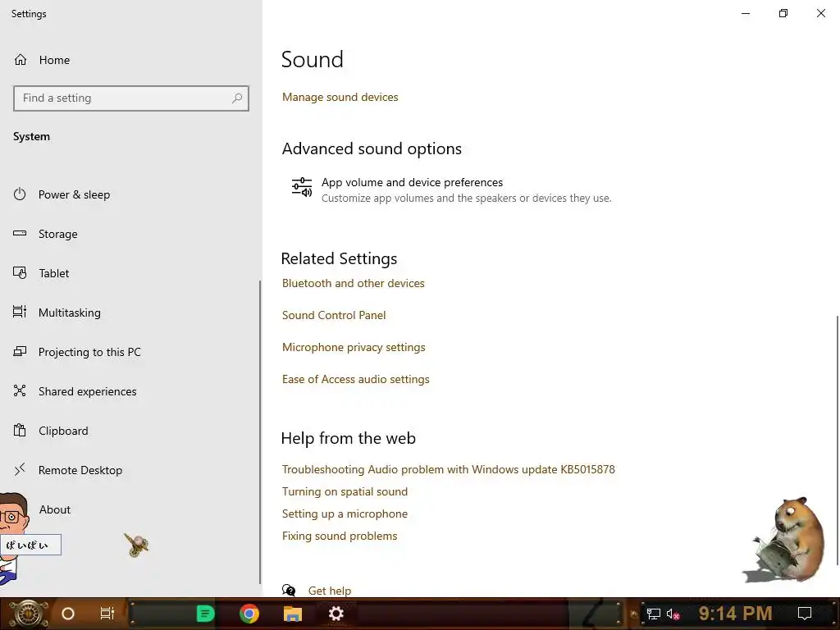Open Shared experiences settings
Image resolution: width=840 pixels, height=630 pixels.
tap(87, 391)
